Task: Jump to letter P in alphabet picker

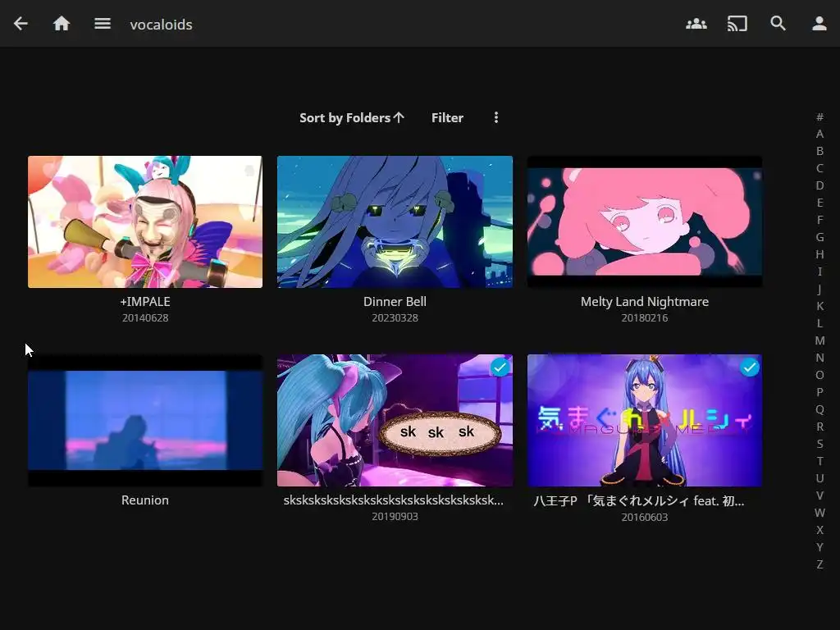Action: pyautogui.click(x=819, y=392)
